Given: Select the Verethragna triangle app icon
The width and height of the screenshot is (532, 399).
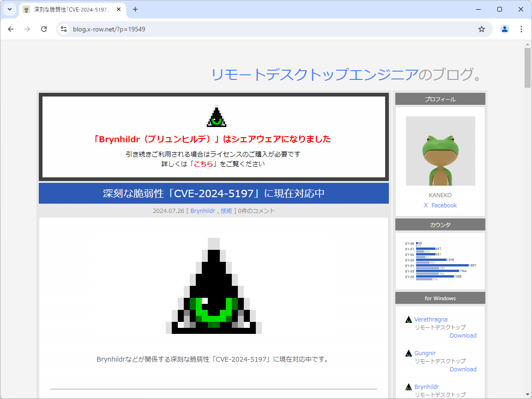Looking at the screenshot, I should (409, 319).
